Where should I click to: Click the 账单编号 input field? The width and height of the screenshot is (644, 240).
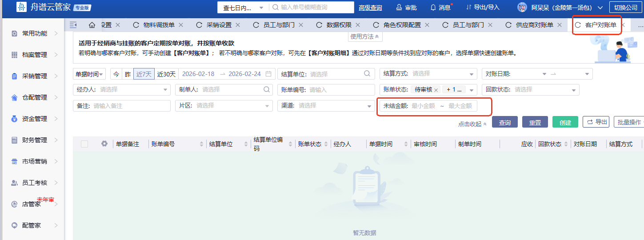[340, 90]
